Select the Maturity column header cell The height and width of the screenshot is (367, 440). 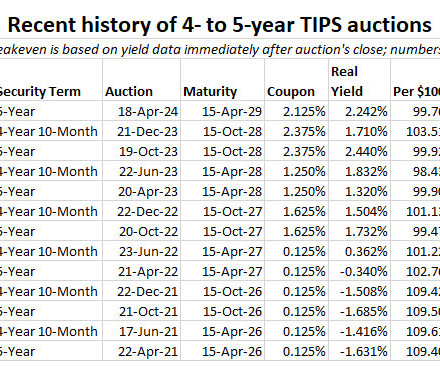point(222,80)
